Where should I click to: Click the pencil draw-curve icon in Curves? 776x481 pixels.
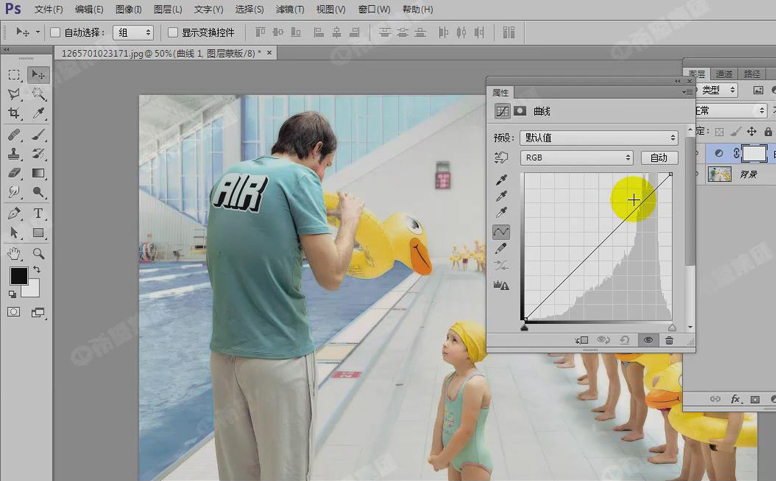[x=501, y=248]
